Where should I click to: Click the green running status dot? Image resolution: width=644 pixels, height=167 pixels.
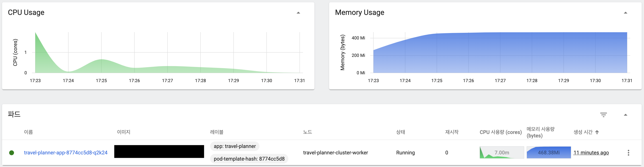coord(11,153)
